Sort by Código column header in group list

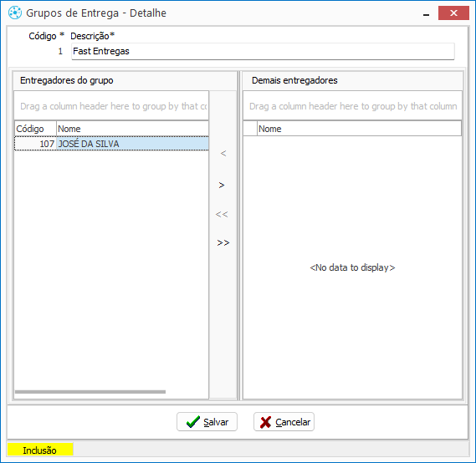35,129
